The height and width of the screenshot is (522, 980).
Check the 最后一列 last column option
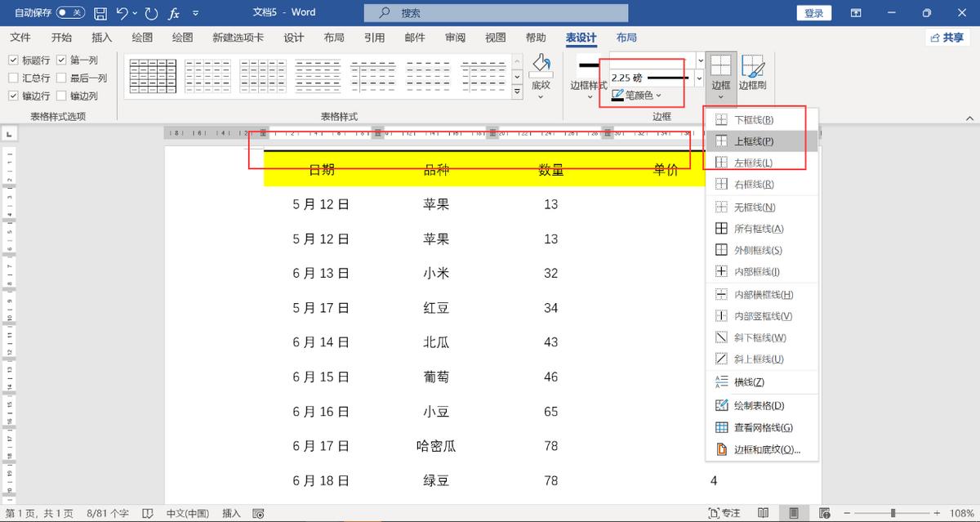click(62, 78)
